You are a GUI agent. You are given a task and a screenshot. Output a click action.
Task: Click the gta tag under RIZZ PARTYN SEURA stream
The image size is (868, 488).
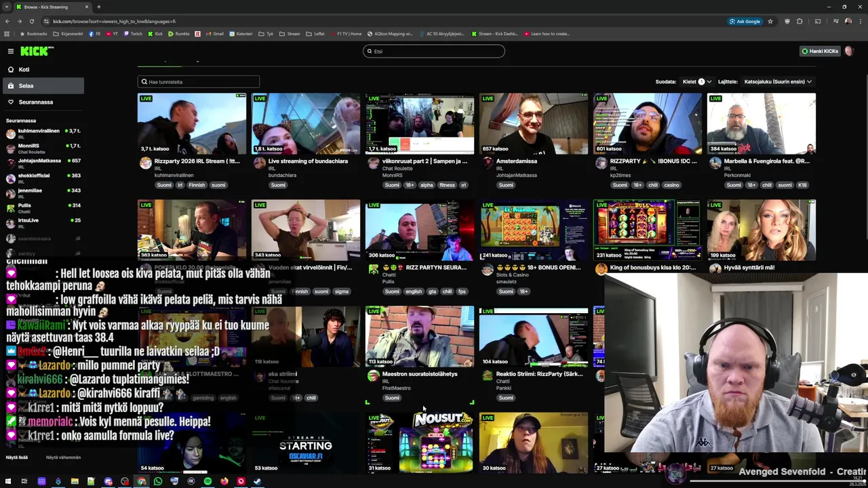click(x=432, y=291)
